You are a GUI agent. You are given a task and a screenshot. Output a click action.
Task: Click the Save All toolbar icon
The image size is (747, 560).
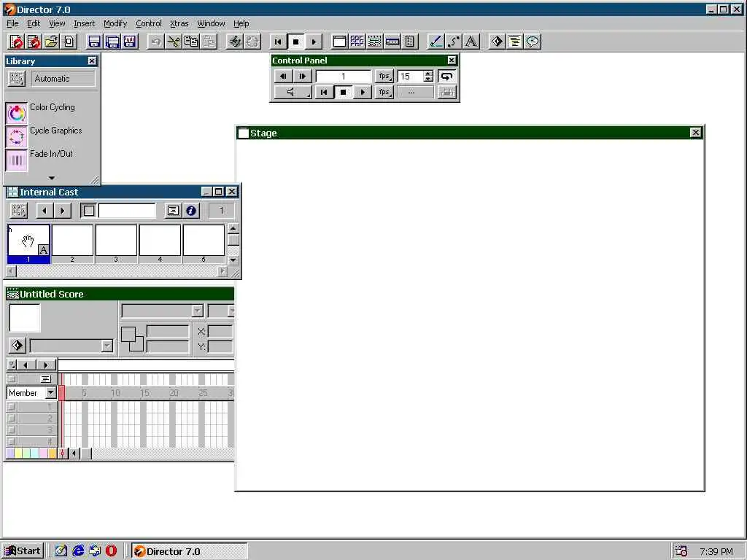[112, 42]
